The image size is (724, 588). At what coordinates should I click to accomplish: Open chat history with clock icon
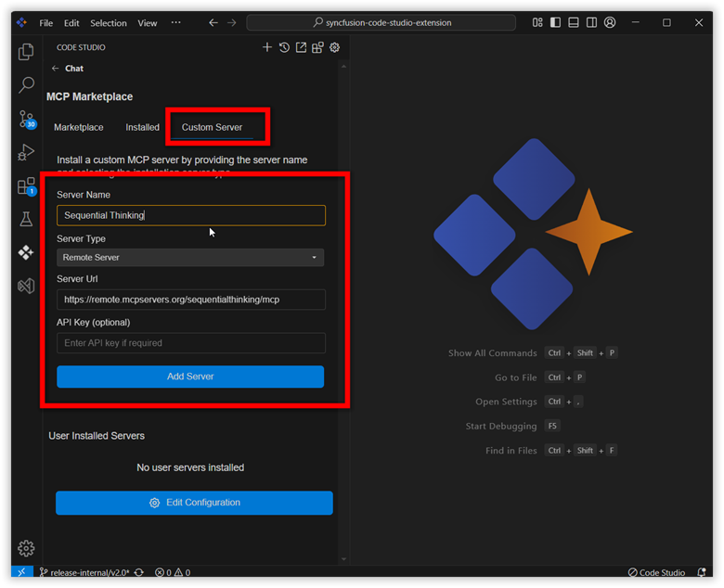pyautogui.click(x=284, y=47)
